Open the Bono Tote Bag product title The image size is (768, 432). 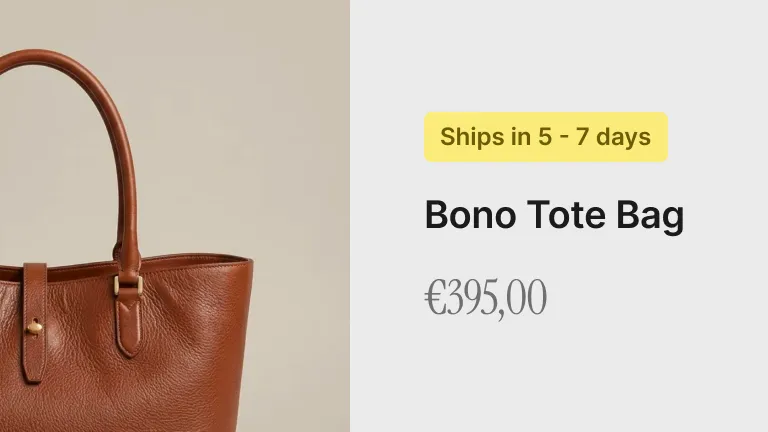[x=554, y=216]
